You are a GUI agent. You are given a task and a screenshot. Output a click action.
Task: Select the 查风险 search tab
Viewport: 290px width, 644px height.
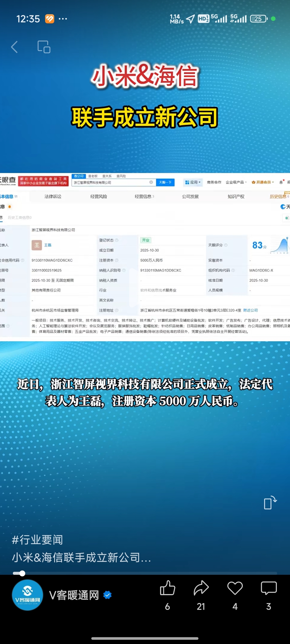[x=121, y=176]
